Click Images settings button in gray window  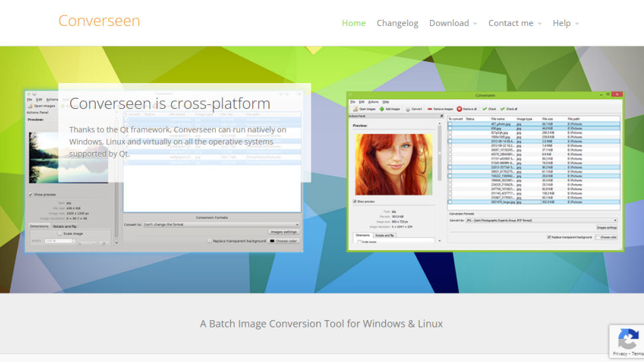click(283, 232)
